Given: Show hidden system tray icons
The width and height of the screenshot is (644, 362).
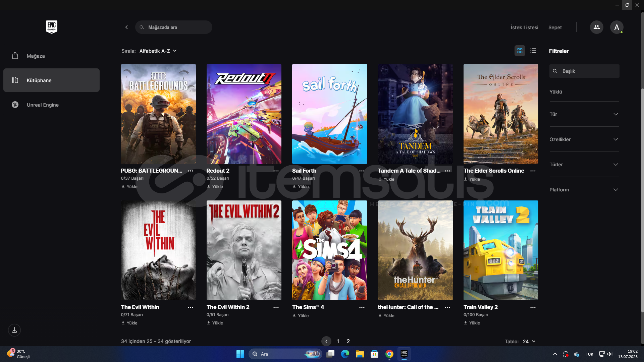Looking at the screenshot, I should click(x=555, y=354).
